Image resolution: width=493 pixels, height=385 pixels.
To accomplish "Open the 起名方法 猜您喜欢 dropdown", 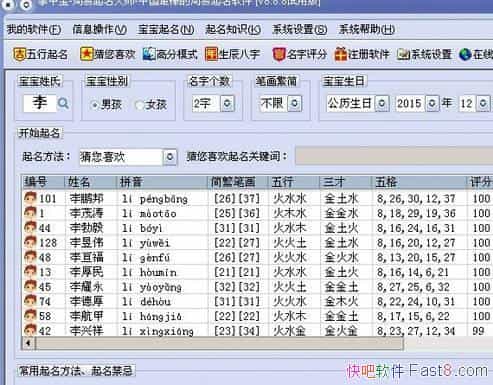I will coord(169,157).
